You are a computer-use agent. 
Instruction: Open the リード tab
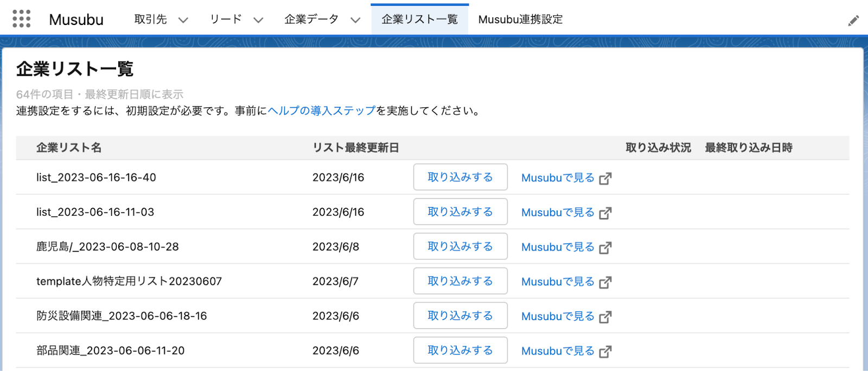(x=226, y=20)
